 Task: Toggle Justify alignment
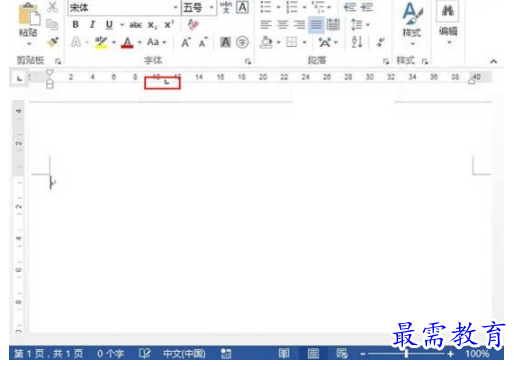click(x=316, y=25)
